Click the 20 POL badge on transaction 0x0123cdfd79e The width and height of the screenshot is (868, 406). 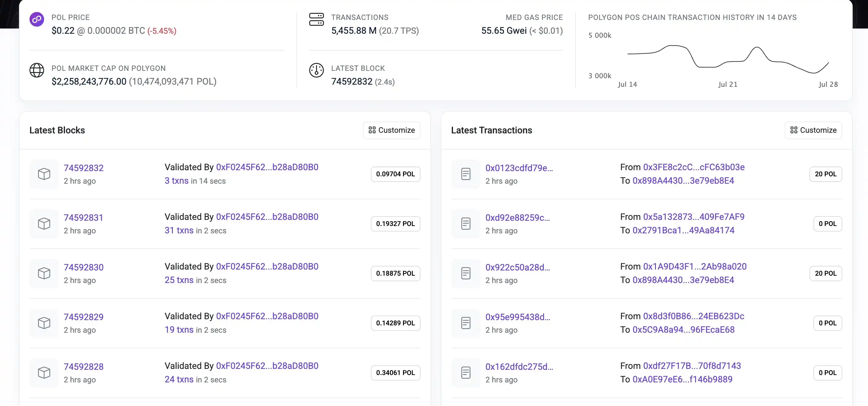[x=825, y=174]
